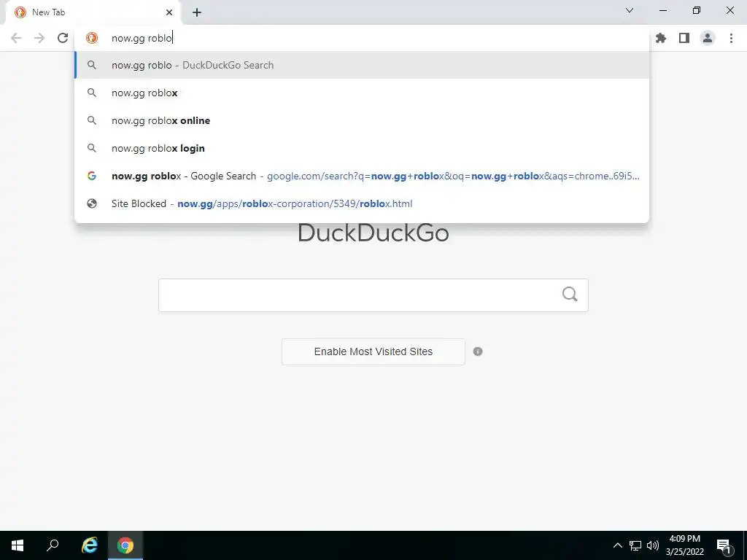
Task: Open the notification center icon
Action: coord(723,545)
